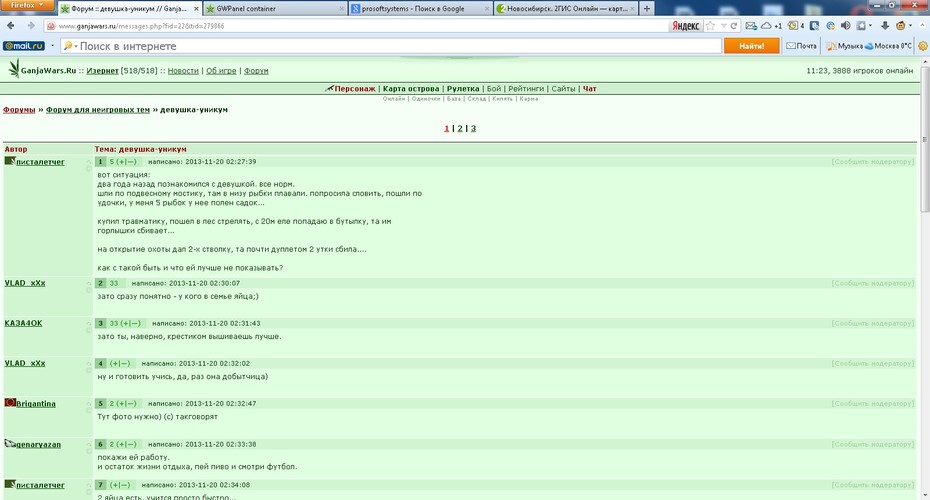Switch to the Новосибирск 2ГИС Онлайн tab
Image resolution: width=930 pixels, height=500 pixels.
(565, 9)
